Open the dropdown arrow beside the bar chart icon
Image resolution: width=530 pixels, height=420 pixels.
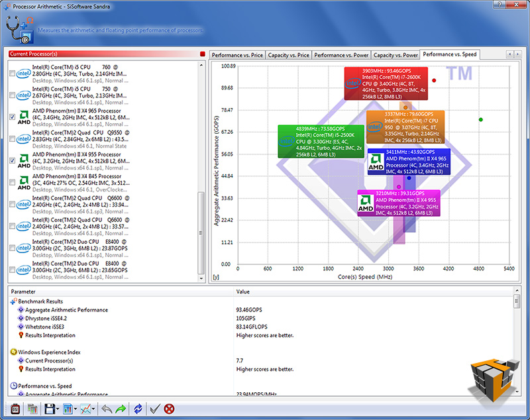tap(76, 409)
